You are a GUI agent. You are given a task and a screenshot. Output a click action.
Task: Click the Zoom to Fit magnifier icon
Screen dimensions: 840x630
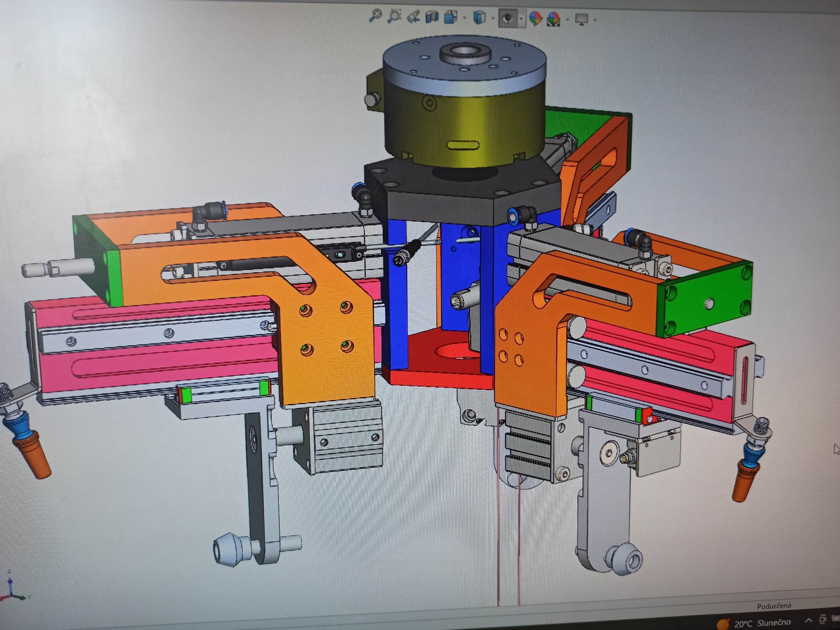pos(375,16)
